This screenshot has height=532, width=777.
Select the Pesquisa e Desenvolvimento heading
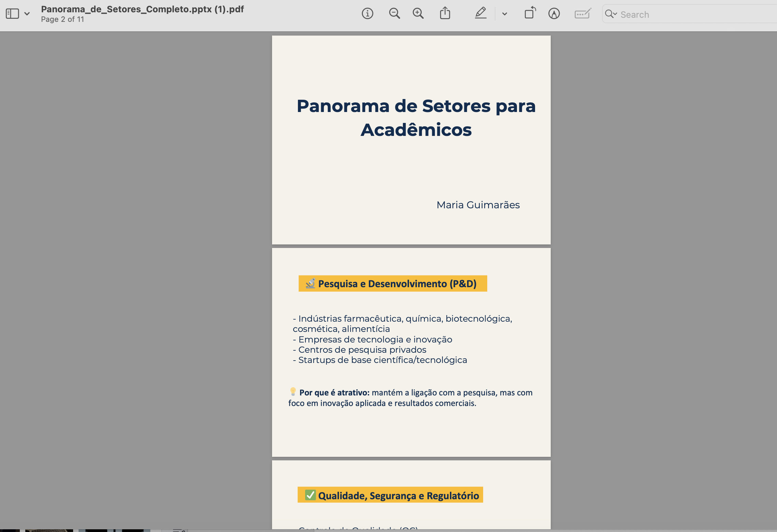(x=397, y=284)
